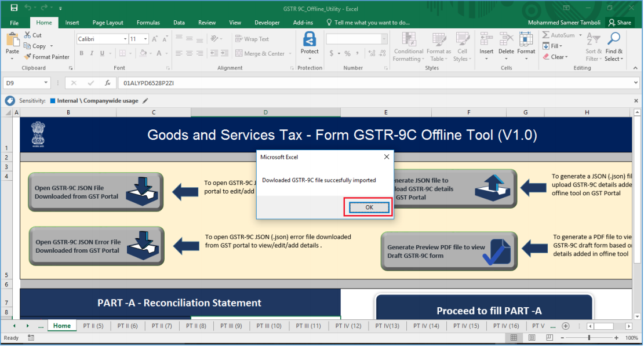Click the Macro recording icon in status bar
The height and width of the screenshot is (346, 644).
pos(31,338)
